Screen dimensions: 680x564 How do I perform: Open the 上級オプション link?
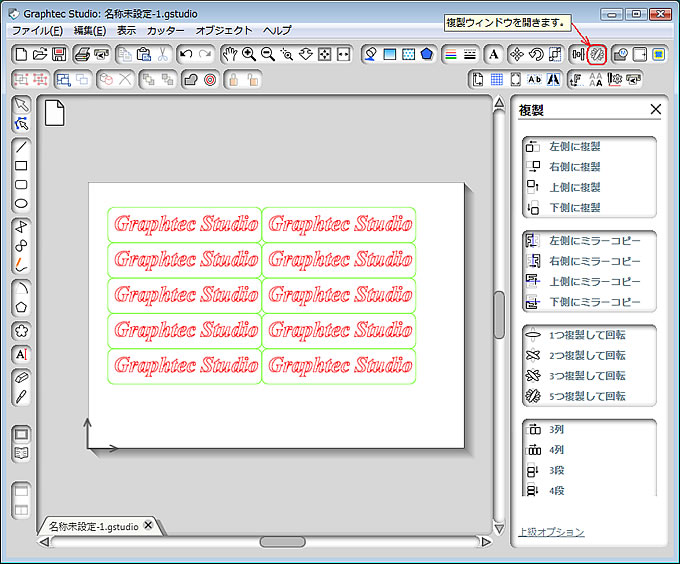pyautogui.click(x=552, y=532)
